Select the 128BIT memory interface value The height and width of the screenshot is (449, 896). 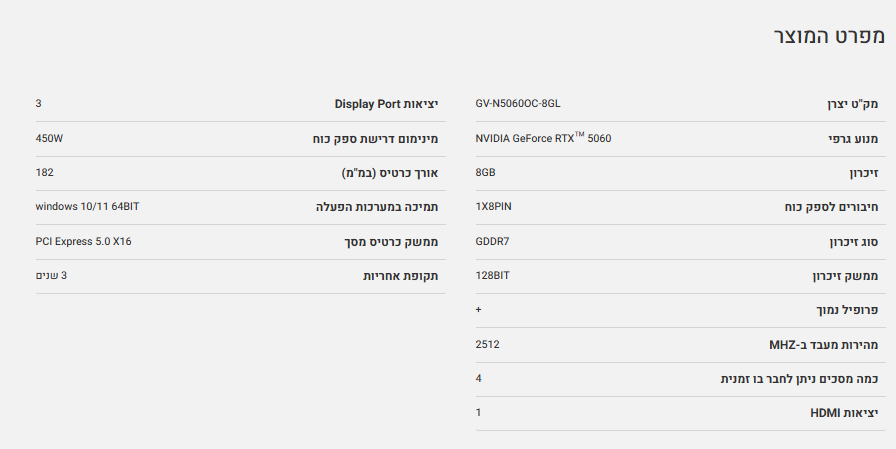[x=494, y=276]
